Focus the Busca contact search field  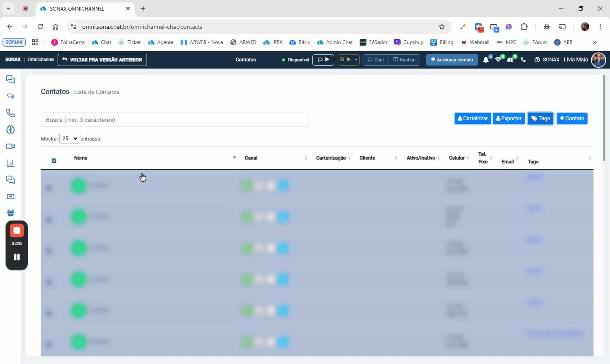coord(175,120)
